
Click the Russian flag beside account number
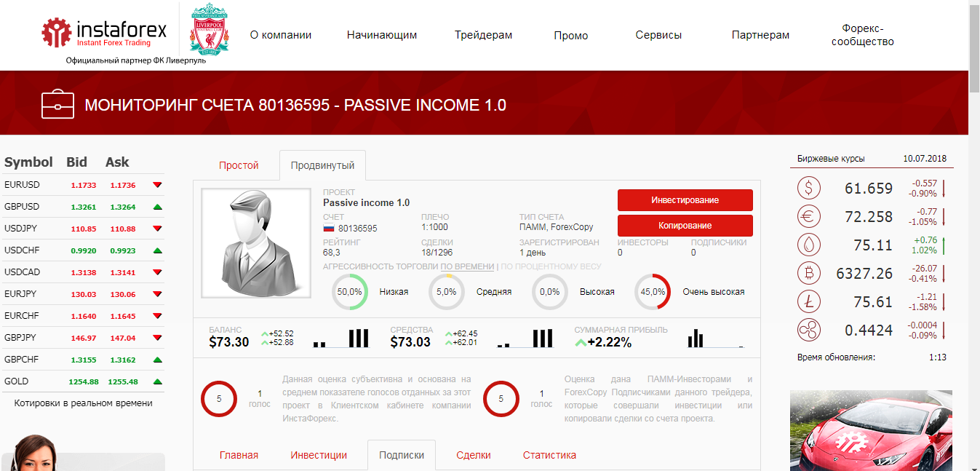[x=328, y=228]
